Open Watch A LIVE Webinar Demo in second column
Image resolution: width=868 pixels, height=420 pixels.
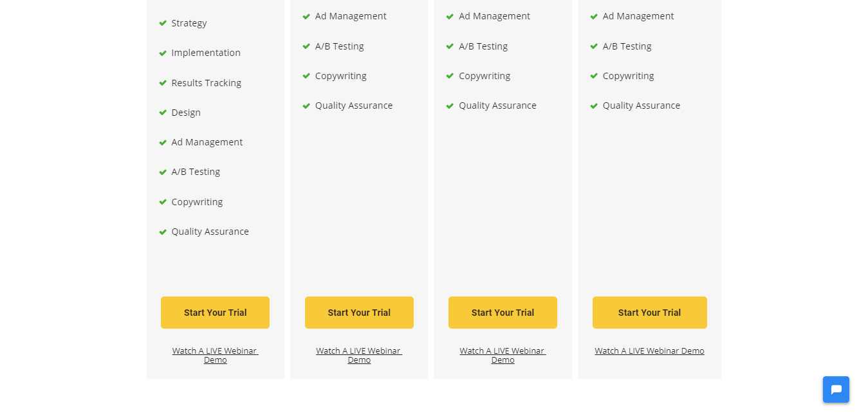click(359, 354)
